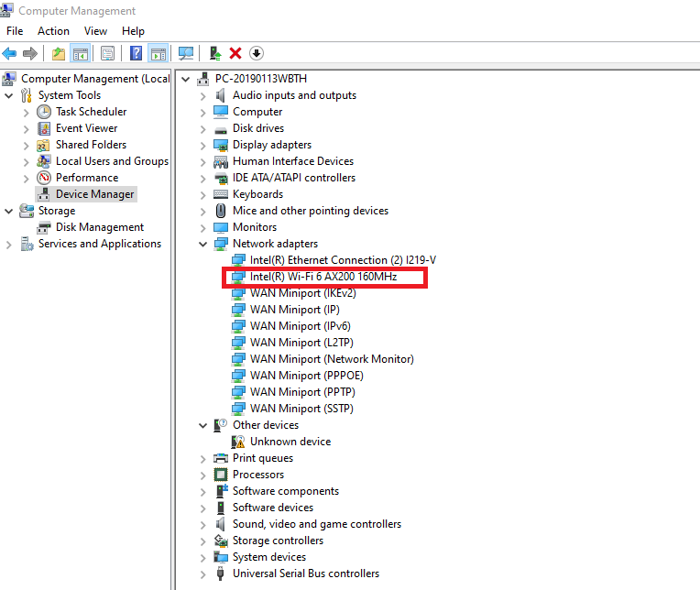
Task: Click the Shared Folders icon
Action: click(x=43, y=145)
